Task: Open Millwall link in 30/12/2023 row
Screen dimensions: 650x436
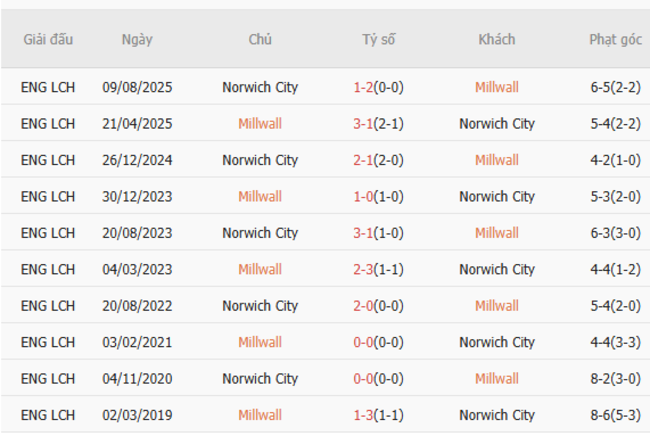Action: (x=260, y=197)
